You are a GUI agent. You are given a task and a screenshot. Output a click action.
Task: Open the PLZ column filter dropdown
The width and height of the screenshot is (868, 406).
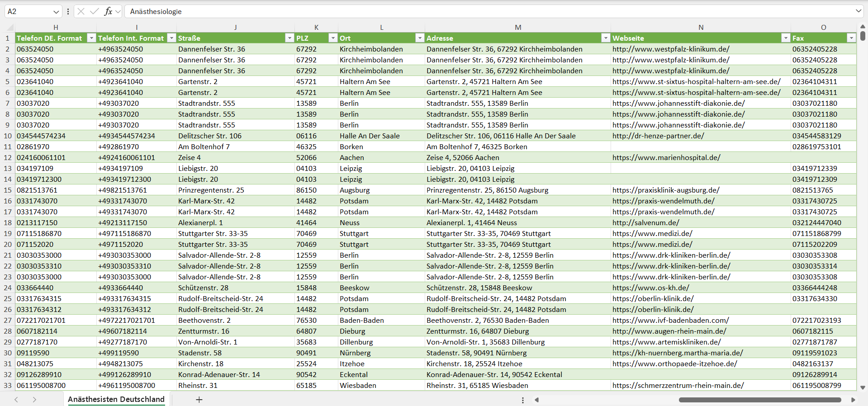[333, 38]
